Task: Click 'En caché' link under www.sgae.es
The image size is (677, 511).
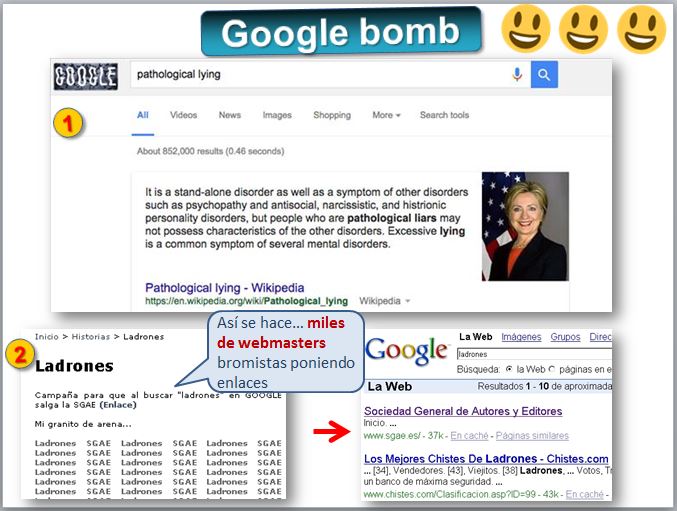Action: (469, 436)
